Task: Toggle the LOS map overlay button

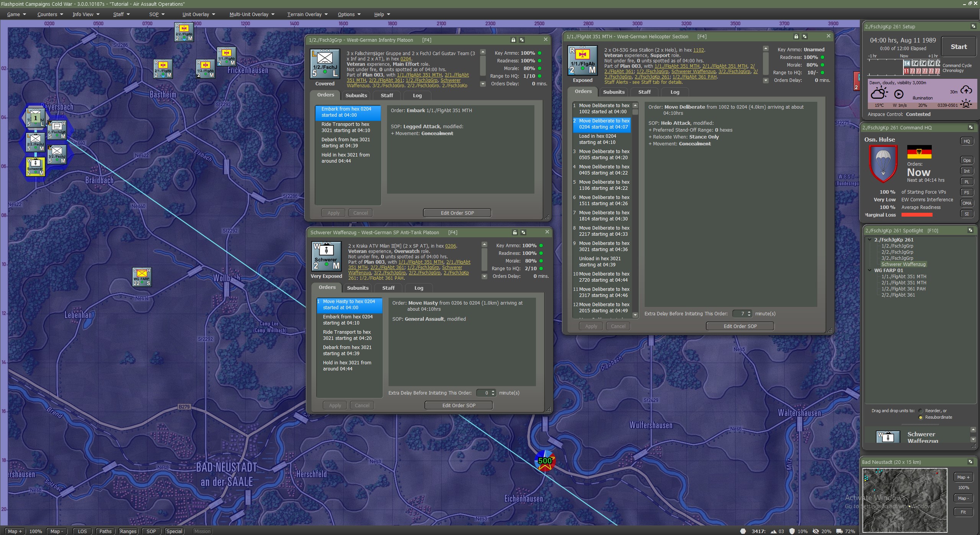Action: (82, 531)
